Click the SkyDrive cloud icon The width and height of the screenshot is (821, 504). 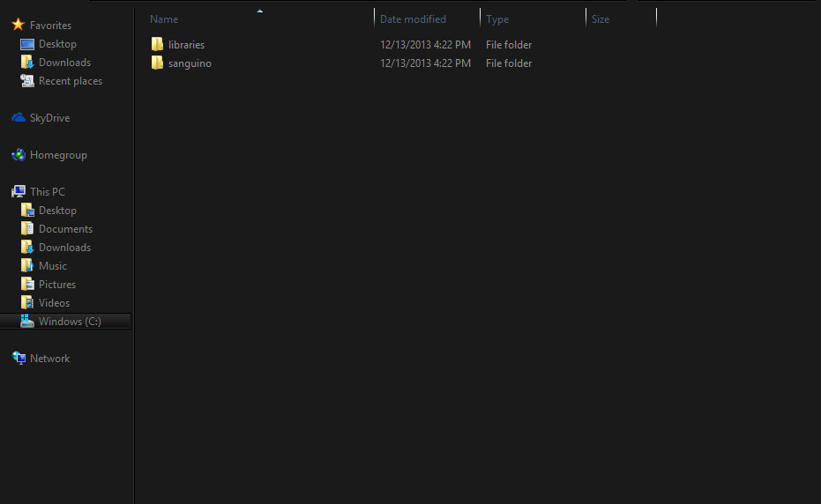tap(19, 118)
